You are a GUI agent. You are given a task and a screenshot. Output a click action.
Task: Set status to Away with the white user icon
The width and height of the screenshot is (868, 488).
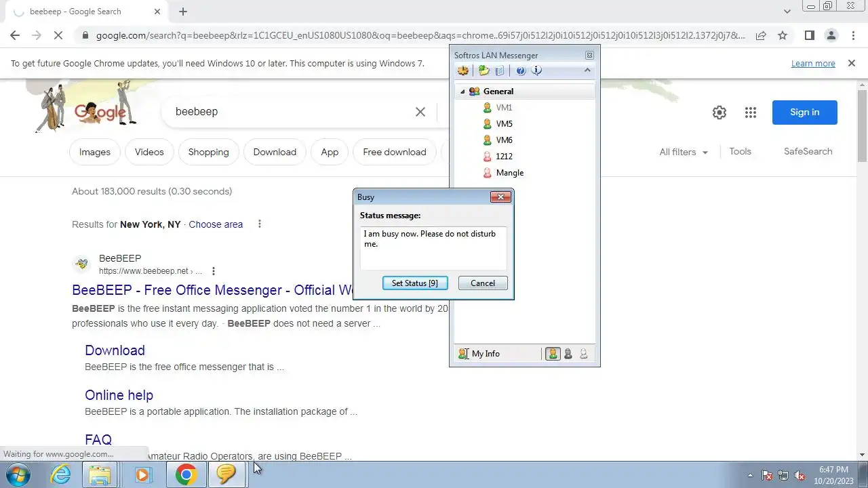tap(583, 354)
